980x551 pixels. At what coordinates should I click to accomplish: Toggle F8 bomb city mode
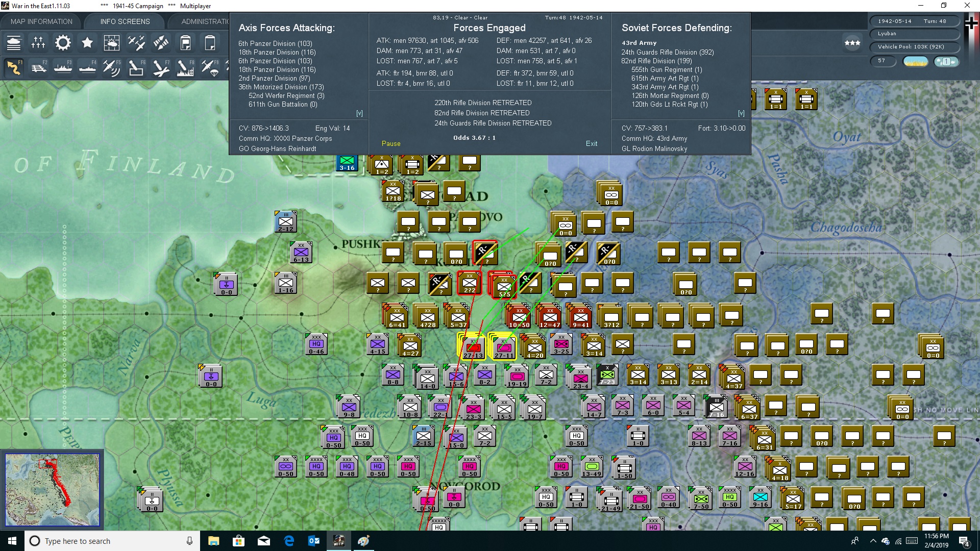(185, 67)
